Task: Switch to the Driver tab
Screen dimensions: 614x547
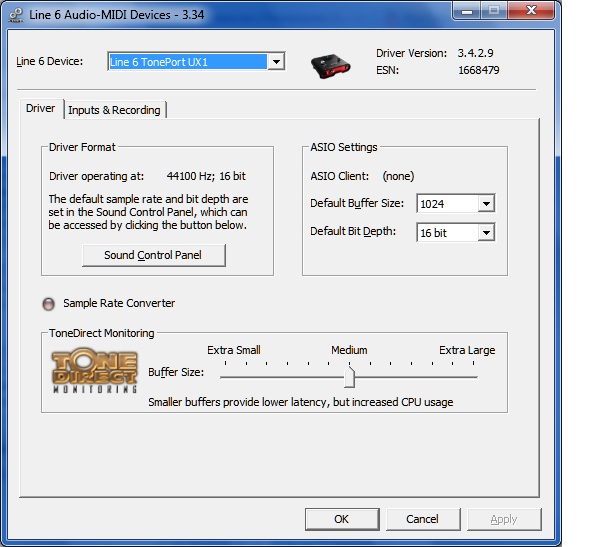Action: (x=41, y=108)
